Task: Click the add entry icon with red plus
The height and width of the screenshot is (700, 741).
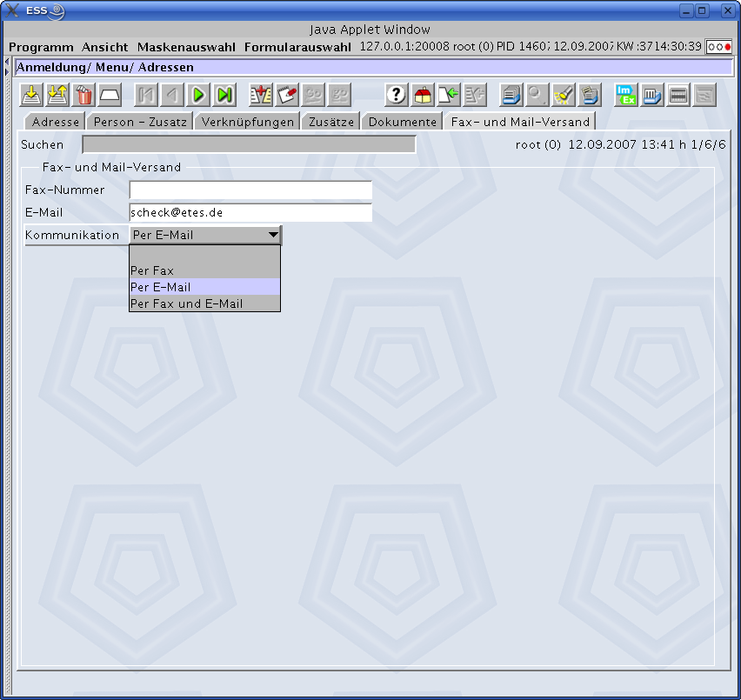Action: [260, 96]
